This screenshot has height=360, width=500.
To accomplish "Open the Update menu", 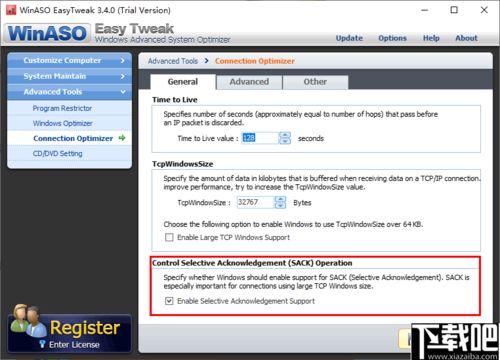I will tap(349, 38).
